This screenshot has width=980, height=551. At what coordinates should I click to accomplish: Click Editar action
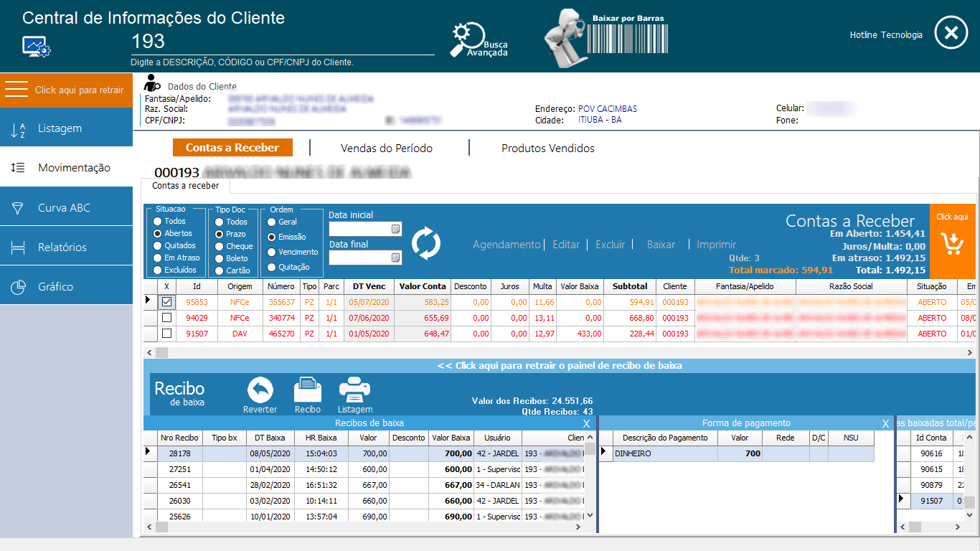566,245
